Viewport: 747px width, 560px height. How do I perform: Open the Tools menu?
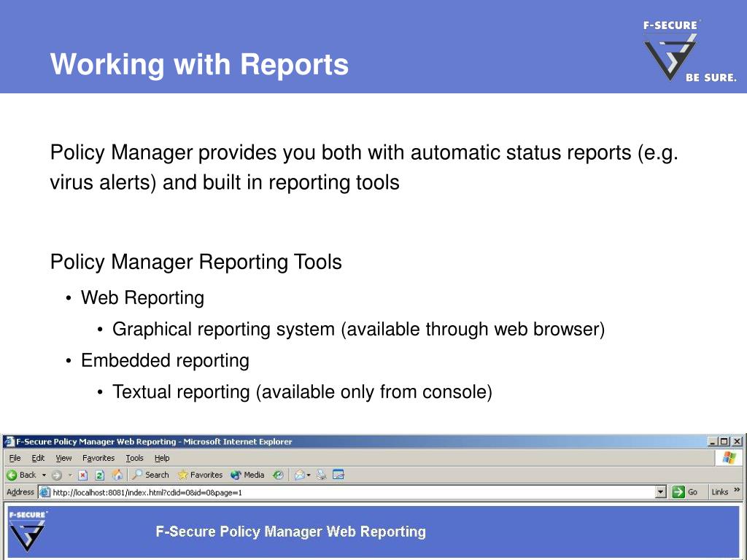(134, 458)
